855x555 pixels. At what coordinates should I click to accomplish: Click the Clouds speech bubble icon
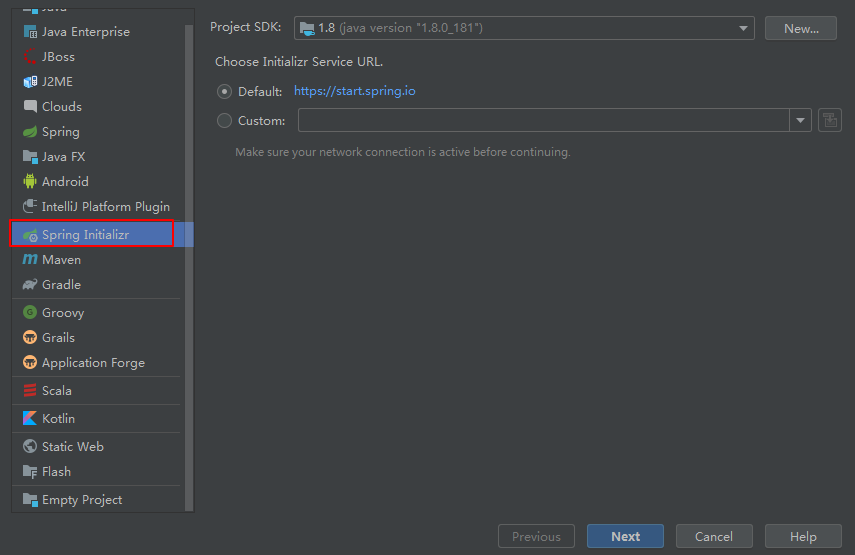30,106
